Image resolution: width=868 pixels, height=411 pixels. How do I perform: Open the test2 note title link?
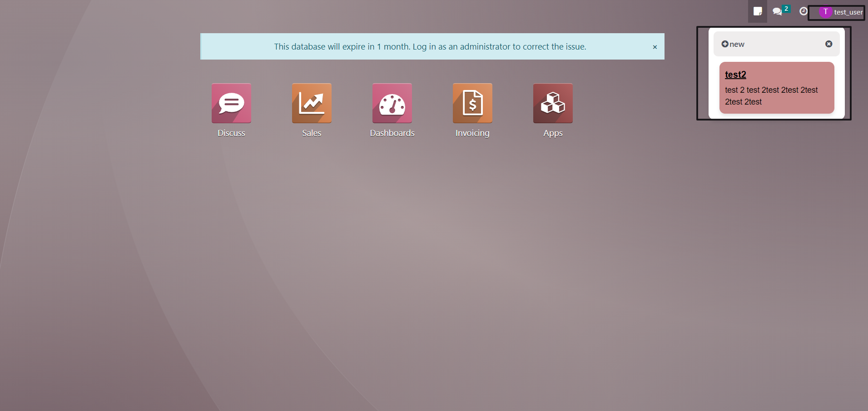click(735, 75)
